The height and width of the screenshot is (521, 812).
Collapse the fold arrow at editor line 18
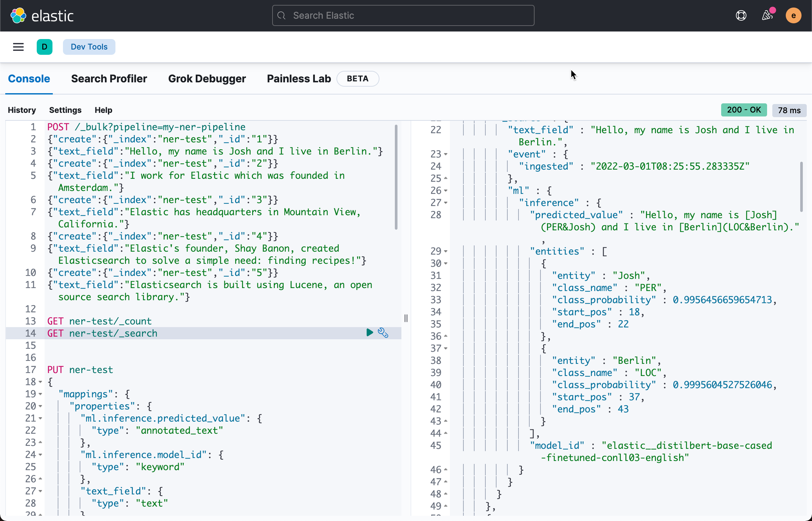[40, 382]
